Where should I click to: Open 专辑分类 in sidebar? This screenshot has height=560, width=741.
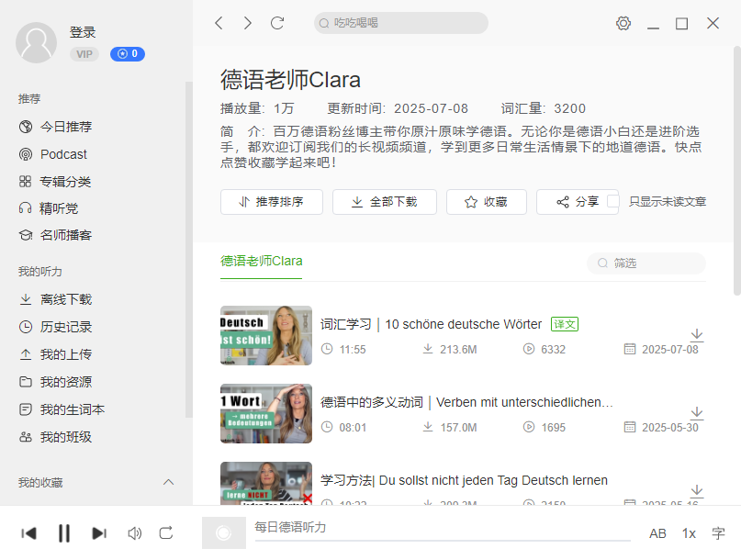(x=55, y=182)
